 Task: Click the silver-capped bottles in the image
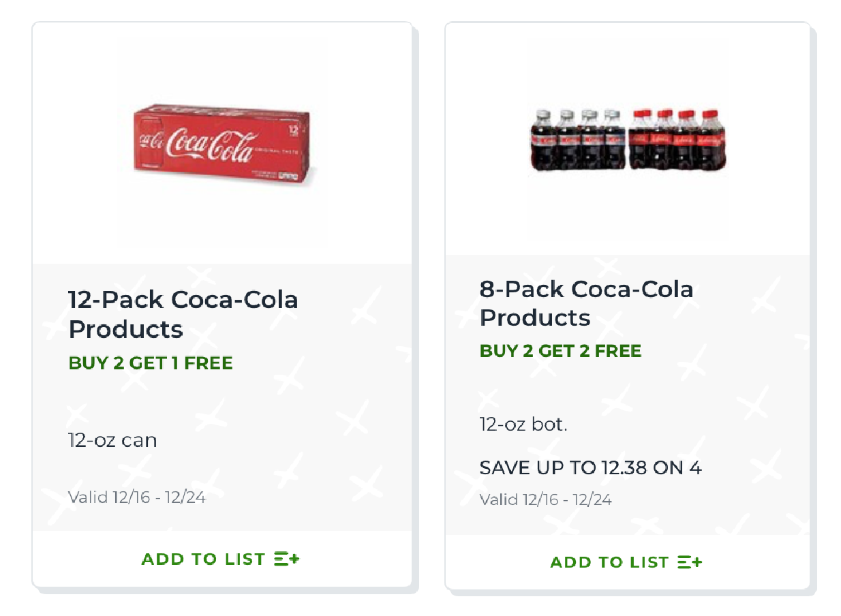[x=578, y=139]
